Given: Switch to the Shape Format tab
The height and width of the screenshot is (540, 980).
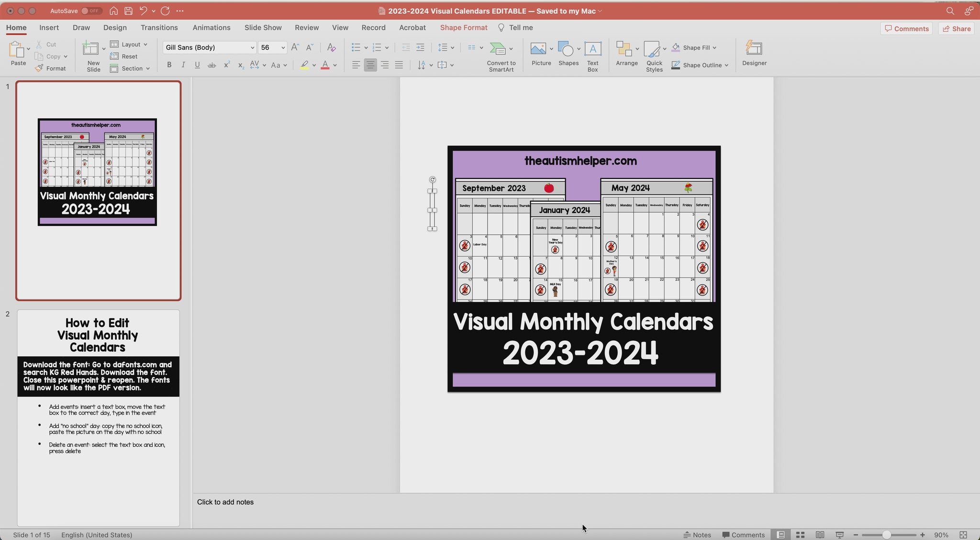Looking at the screenshot, I should pos(463,28).
